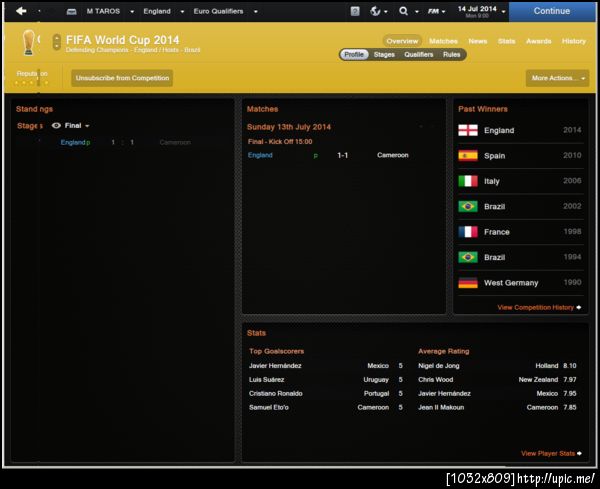
Task: Click the France flag icon
Action: click(x=468, y=231)
